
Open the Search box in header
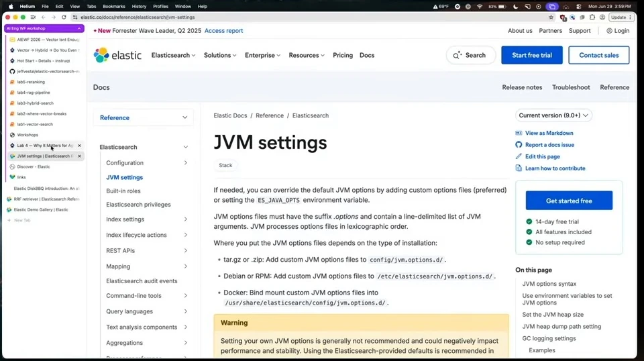coord(471,55)
